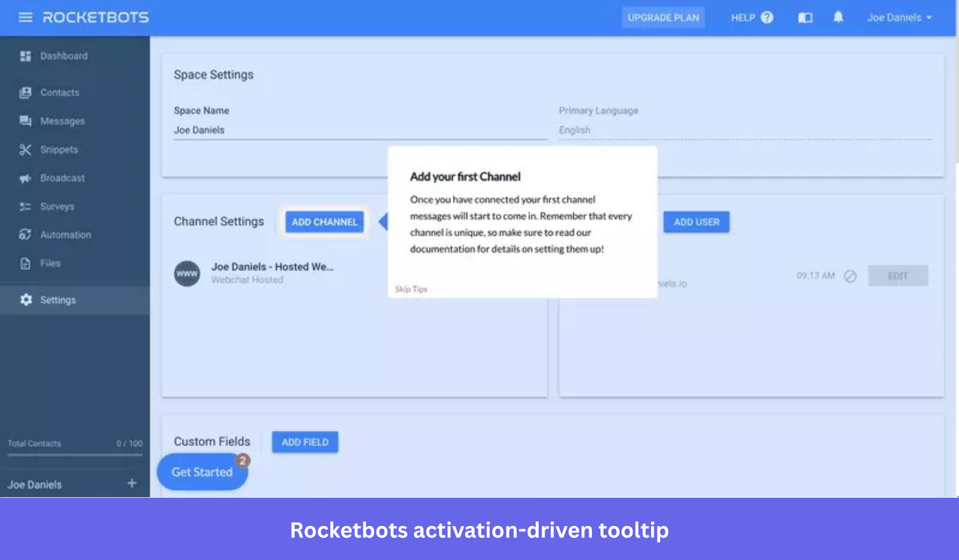Click the 09:13 AM timestamp

tap(816, 276)
